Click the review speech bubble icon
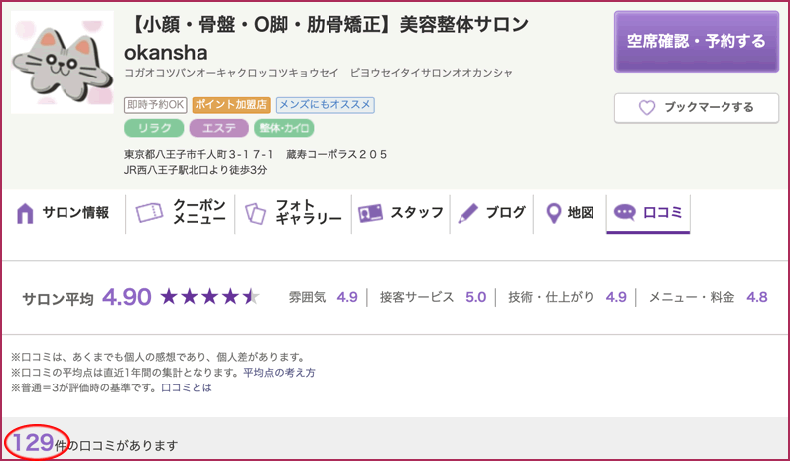 [625, 213]
